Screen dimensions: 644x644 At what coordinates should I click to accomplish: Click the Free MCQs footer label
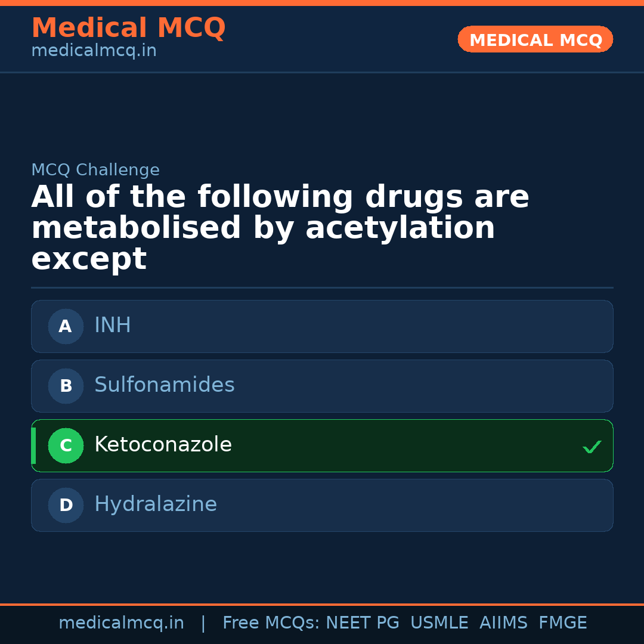tap(271, 623)
